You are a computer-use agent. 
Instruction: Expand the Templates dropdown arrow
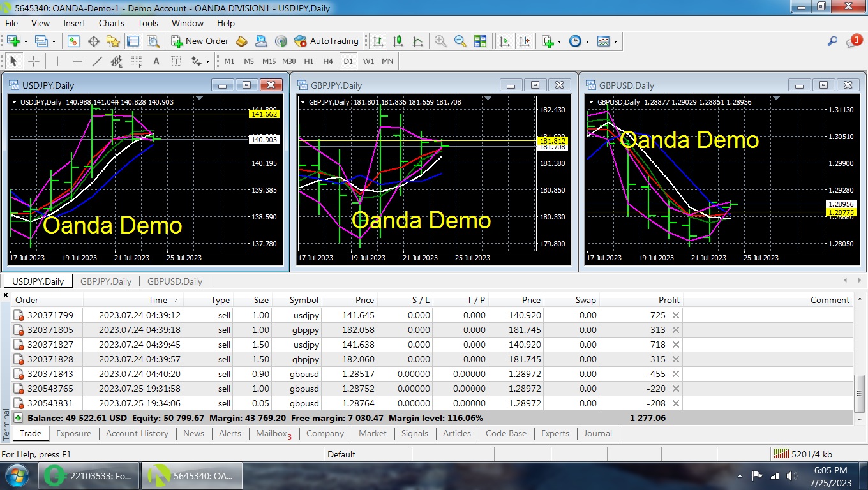coord(615,41)
